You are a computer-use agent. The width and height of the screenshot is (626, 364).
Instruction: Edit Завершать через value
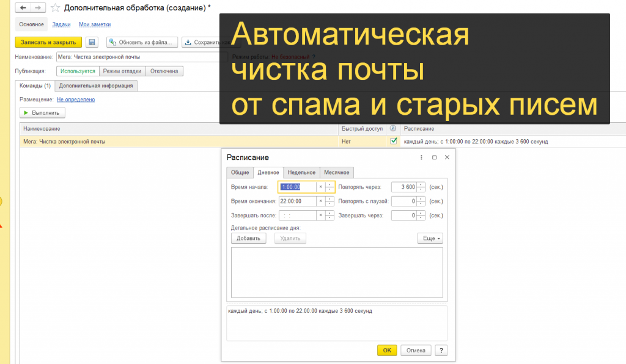pyautogui.click(x=403, y=216)
